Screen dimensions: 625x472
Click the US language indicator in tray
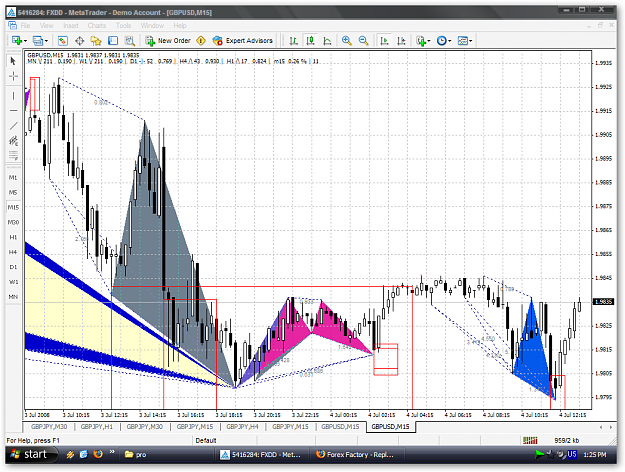pos(572,454)
